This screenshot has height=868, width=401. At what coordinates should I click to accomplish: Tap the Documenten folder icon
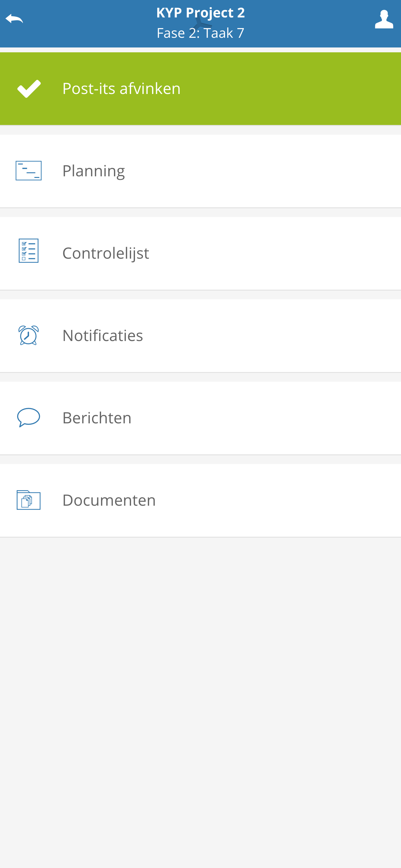click(29, 500)
